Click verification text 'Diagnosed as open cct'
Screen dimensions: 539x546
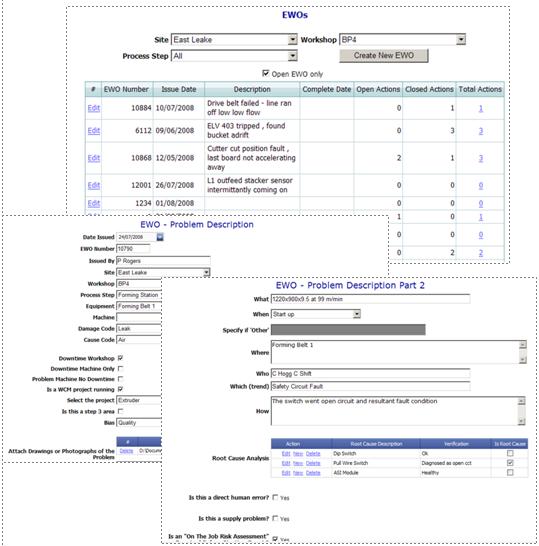(446, 463)
